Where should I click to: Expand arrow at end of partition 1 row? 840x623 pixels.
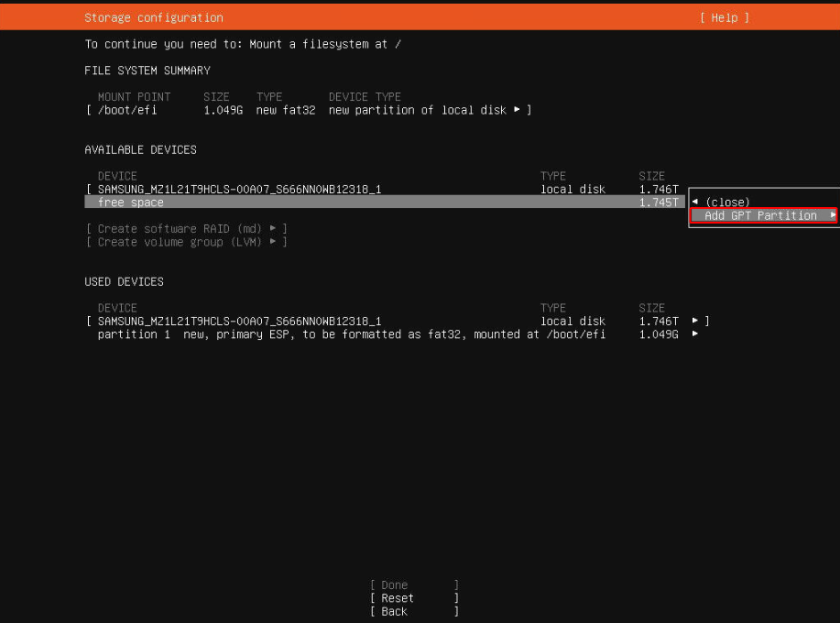tap(695, 334)
